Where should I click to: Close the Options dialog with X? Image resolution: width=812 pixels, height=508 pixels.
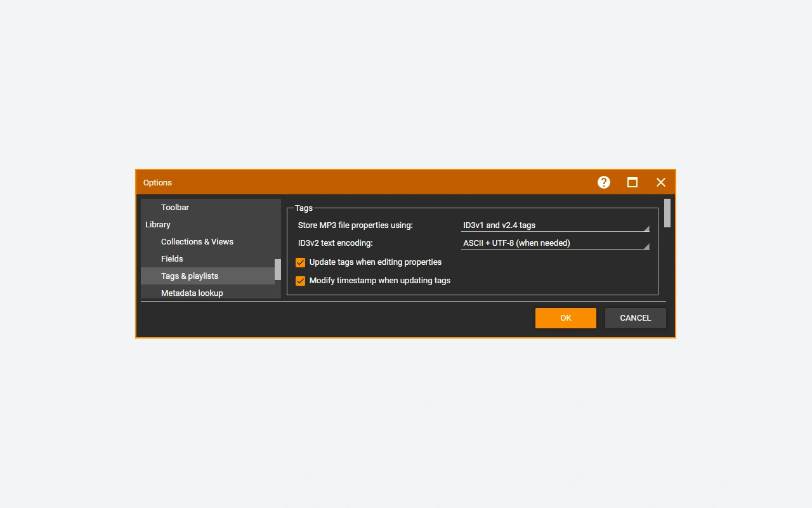pyautogui.click(x=661, y=182)
